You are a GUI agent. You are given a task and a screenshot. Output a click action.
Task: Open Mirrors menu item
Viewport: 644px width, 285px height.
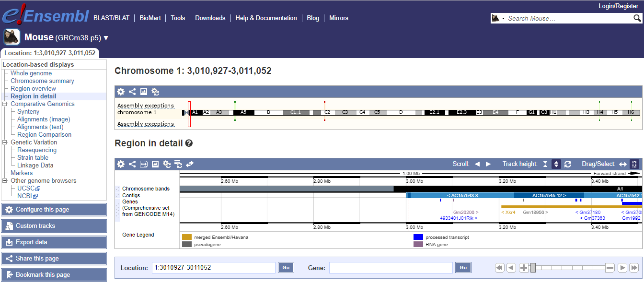coord(339,18)
